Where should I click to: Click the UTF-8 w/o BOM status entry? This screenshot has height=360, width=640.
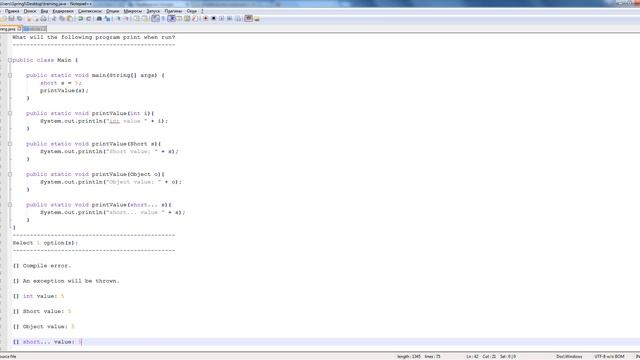click(609, 356)
